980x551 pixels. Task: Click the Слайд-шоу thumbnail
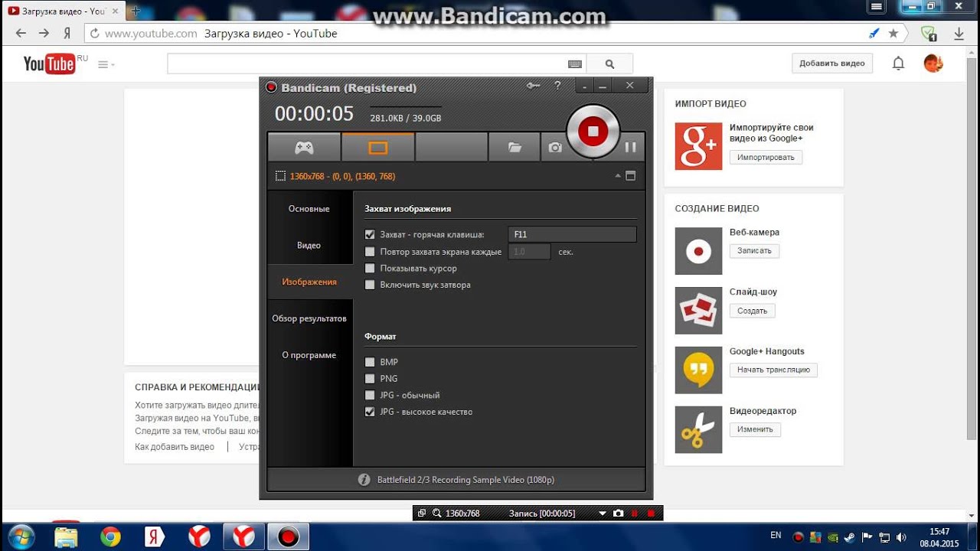click(x=698, y=311)
